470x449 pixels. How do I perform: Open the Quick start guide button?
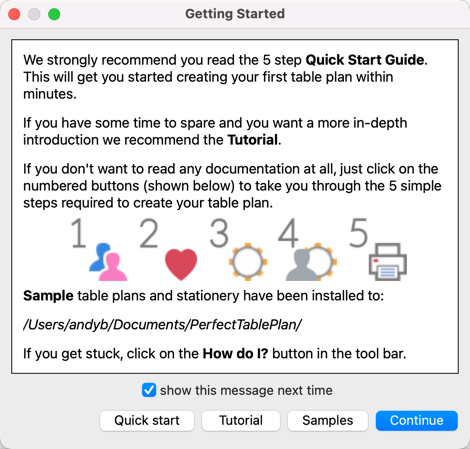[x=147, y=421]
